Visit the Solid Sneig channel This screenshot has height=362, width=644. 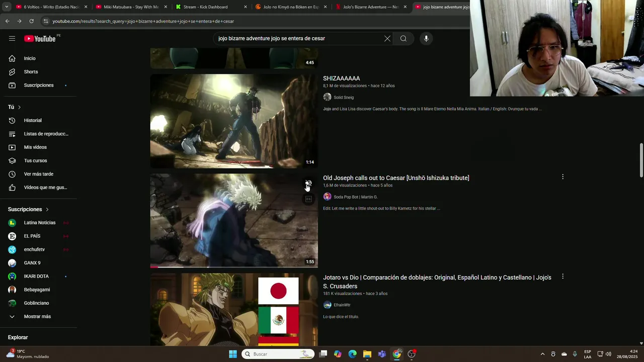point(344,98)
